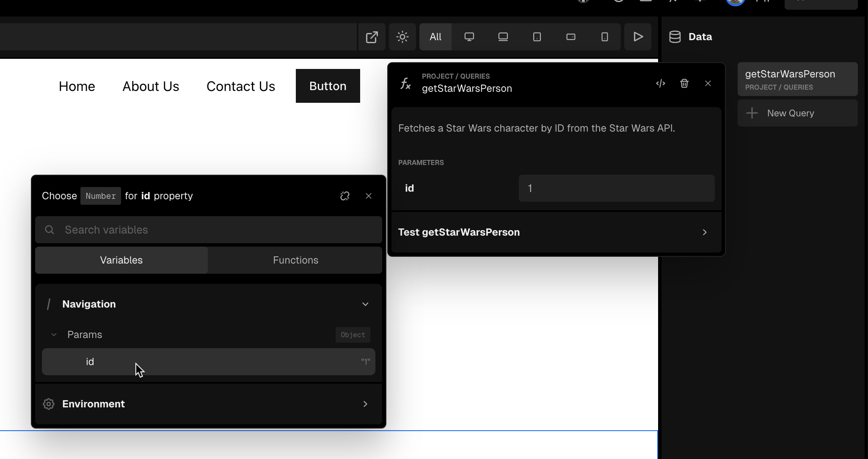Select mobile portrait breakpoint icon

(x=604, y=37)
